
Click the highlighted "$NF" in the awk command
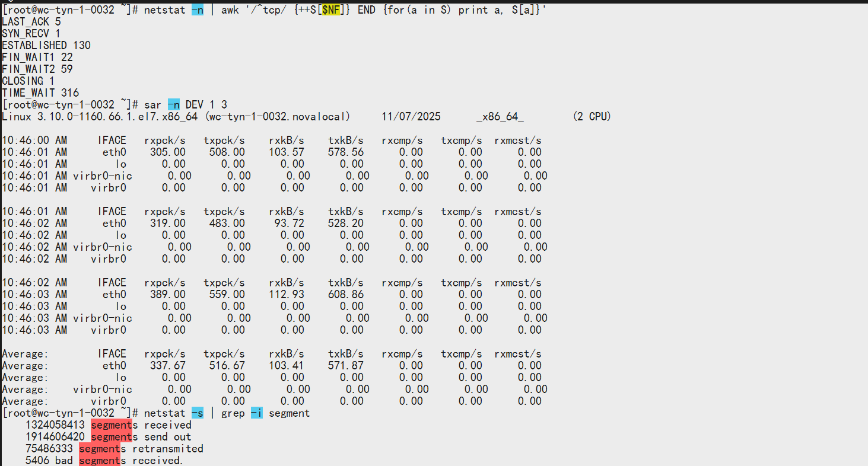tap(331, 10)
